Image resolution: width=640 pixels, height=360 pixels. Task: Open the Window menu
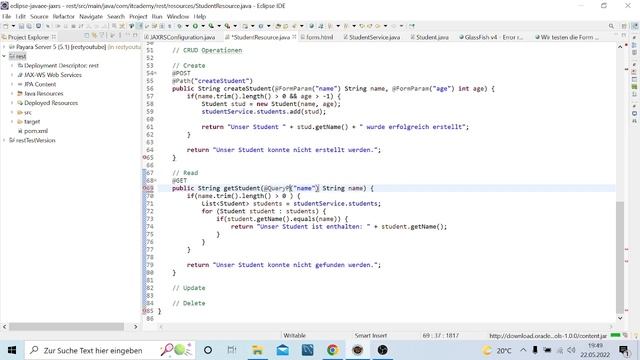(x=178, y=16)
